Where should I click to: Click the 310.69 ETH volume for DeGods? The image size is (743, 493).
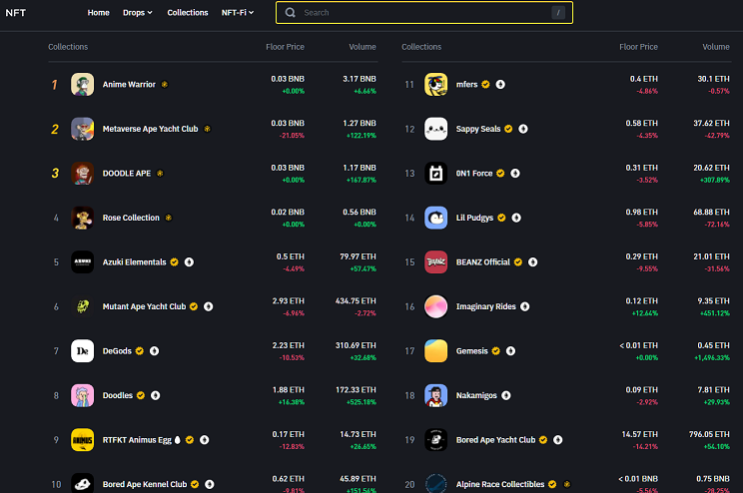356,346
